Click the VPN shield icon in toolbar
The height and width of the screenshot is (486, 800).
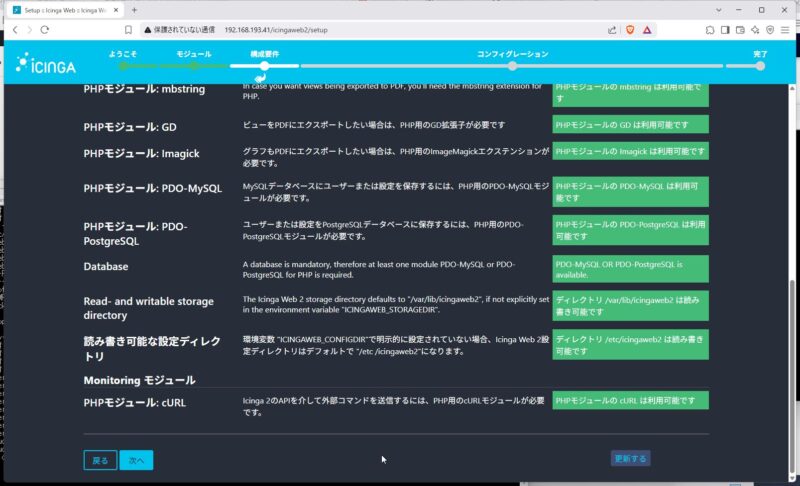pyautogui.click(x=770, y=30)
